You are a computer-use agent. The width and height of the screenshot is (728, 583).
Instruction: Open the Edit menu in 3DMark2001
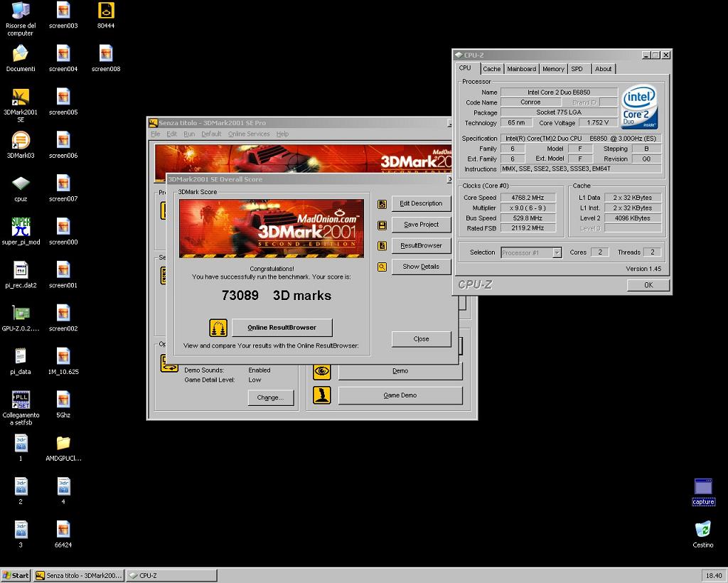tap(172, 134)
